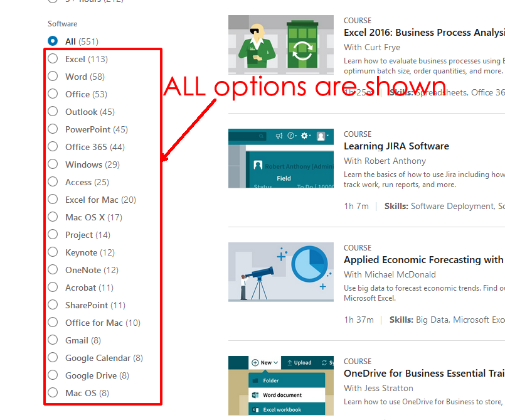Open Applied Economic Forecasting course title
Viewport: 505px width, 420px height.
point(424,259)
